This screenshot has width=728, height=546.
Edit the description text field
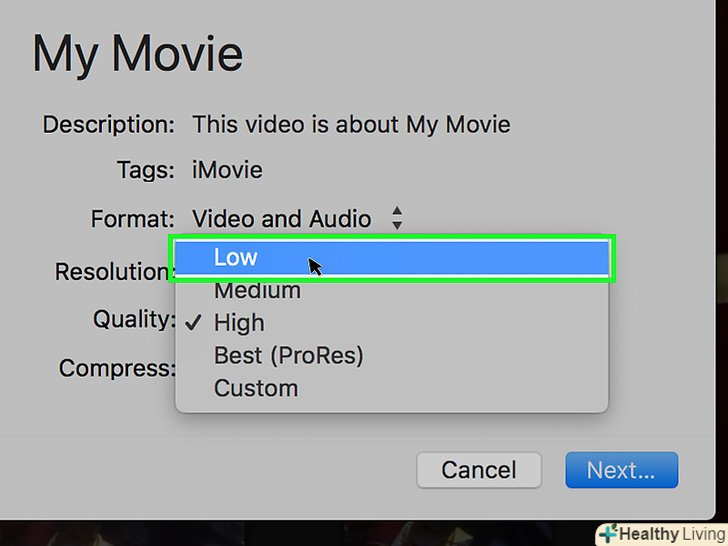pos(351,125)
